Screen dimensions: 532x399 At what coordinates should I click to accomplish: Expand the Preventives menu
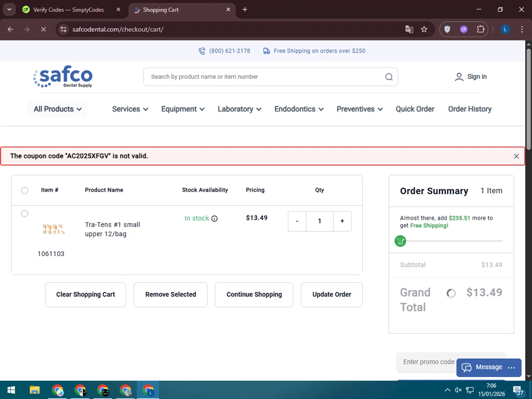360,109
